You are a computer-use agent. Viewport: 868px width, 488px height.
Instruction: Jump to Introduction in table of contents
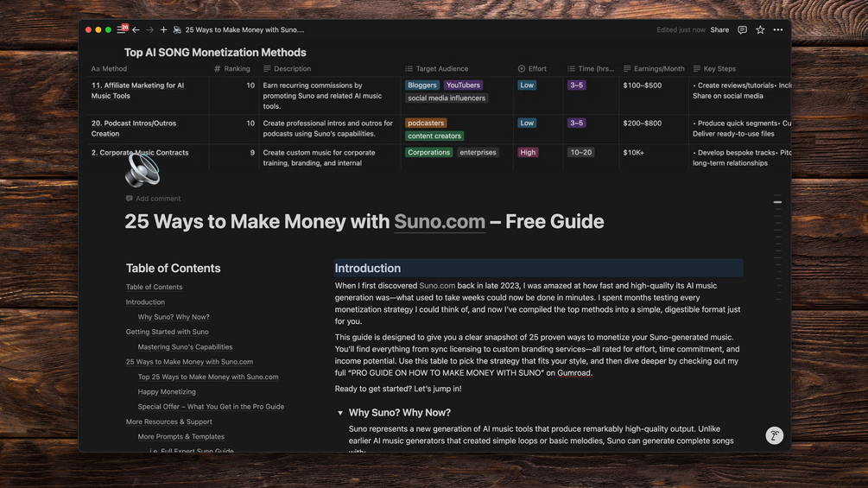[x=145, y=302]
